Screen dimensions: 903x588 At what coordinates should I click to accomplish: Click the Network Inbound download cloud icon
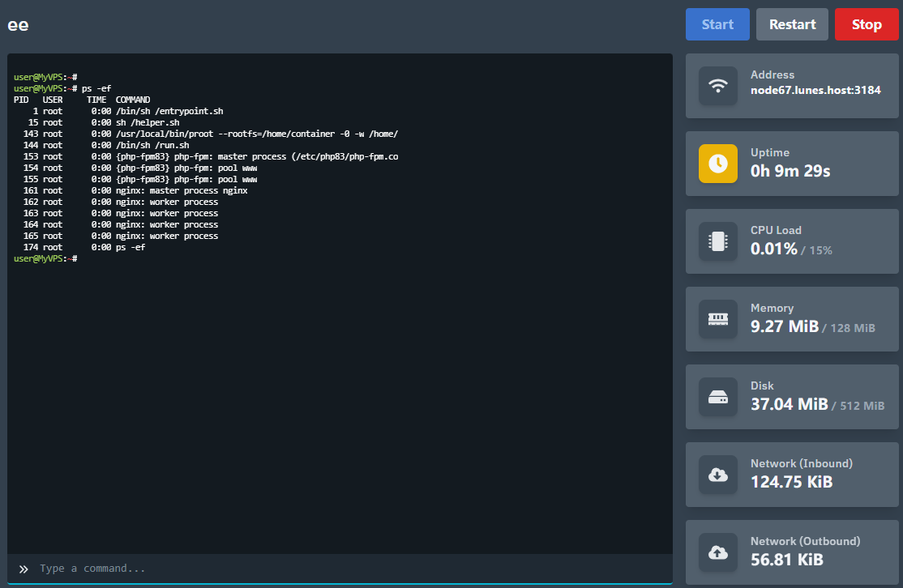pyautogui.click(x=718, y=475)
